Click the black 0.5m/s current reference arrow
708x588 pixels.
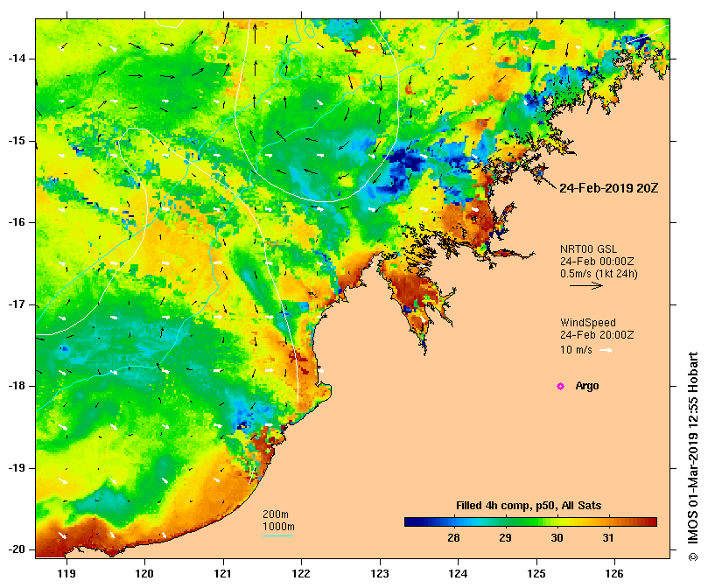(x=586, y=285)
